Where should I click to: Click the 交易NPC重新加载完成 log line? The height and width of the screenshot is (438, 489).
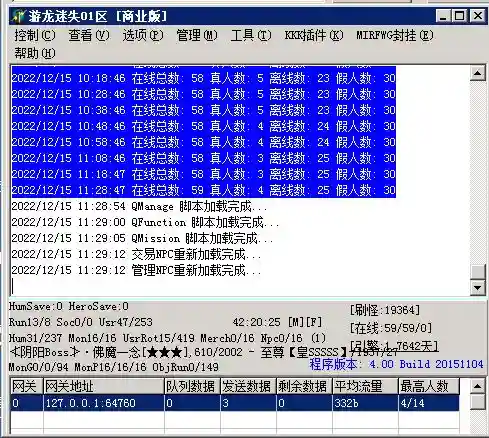coord(136,254)
